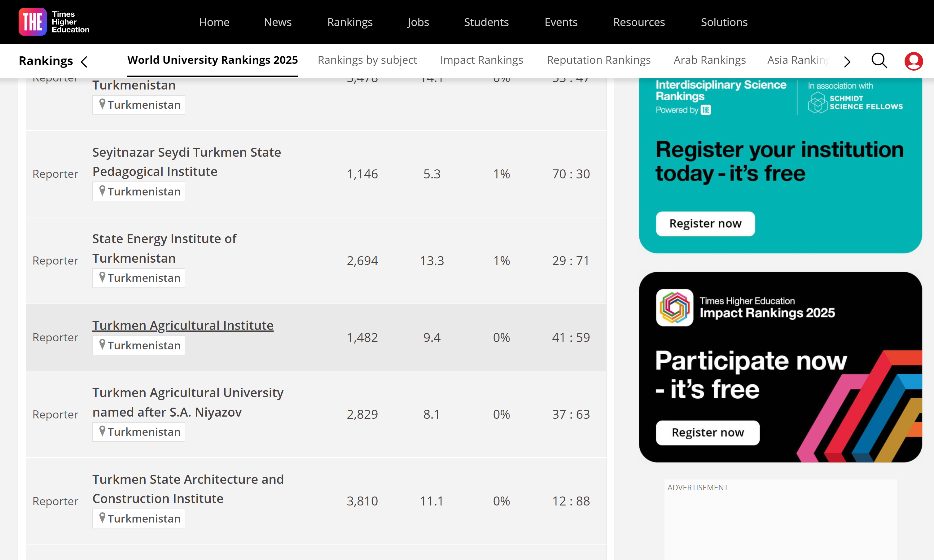Click the right chevron to scroll rankings tabs
Image resolution: width=934 pixels, height=560 pixels.
tap(847, 62)
